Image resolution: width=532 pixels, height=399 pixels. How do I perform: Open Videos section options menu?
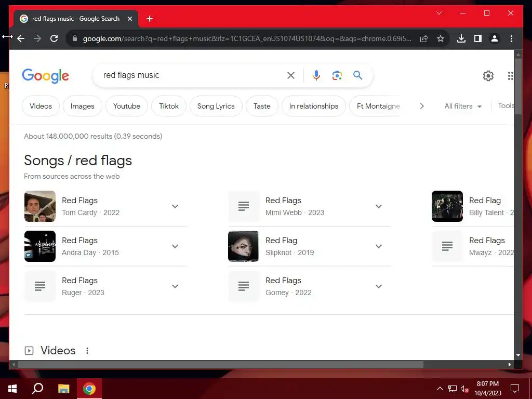pos(87,351)
